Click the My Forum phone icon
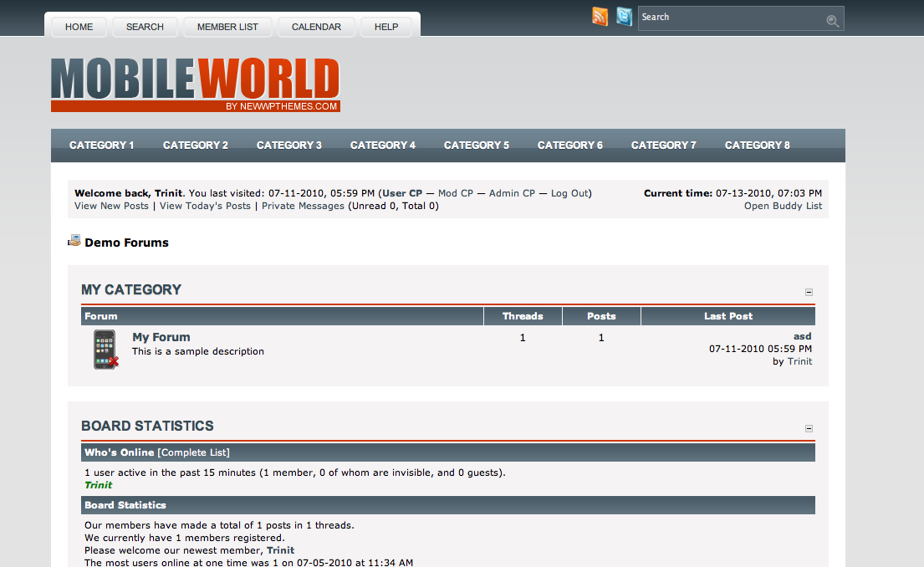The image size is (924, 567). click(105, 350)
